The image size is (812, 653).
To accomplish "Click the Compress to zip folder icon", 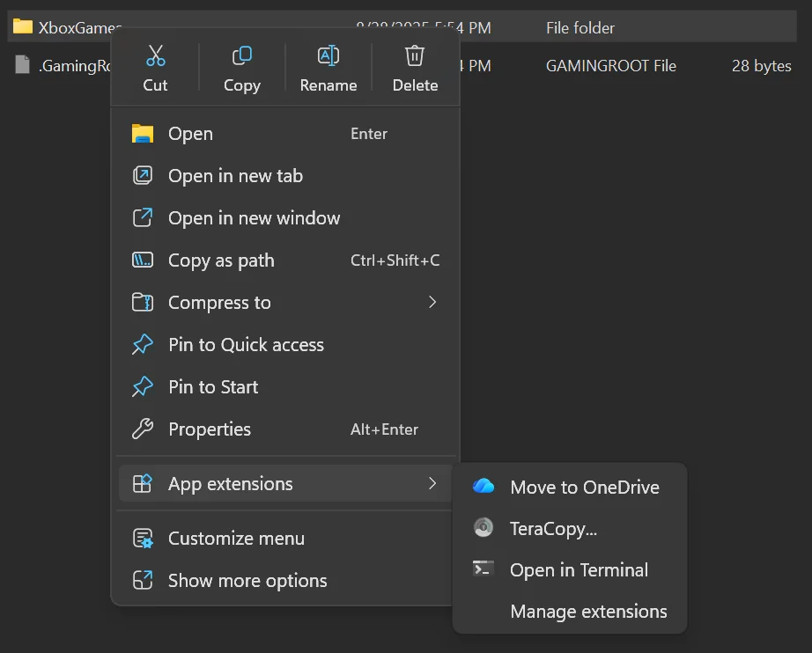I will (143, 302).
